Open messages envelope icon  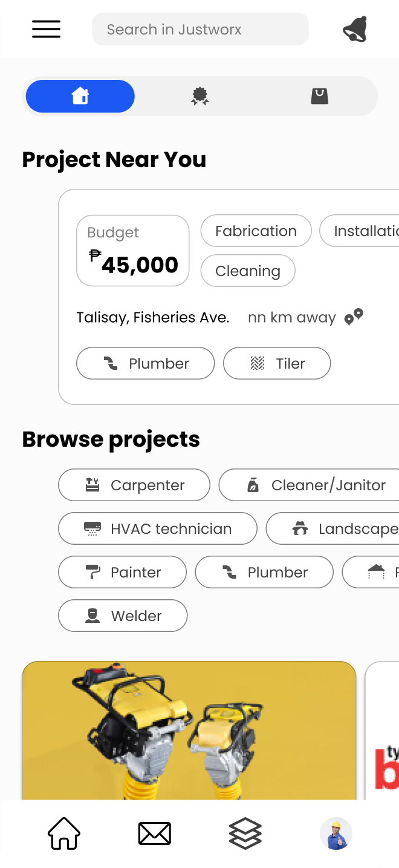(155, 833)
